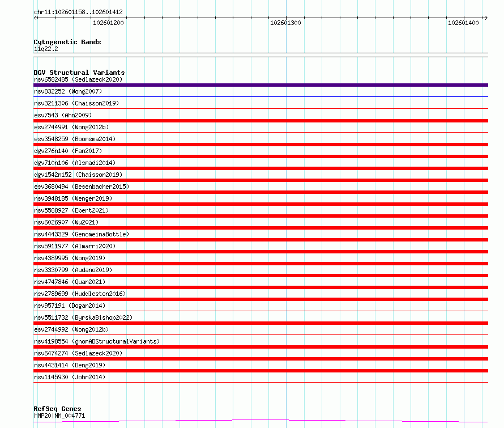The height and width of the screenshot is (428, 504).
Task: Open variant nsv3211306 (Chaisson2019)
Action: pyautogui.click(x=76, y=103)
